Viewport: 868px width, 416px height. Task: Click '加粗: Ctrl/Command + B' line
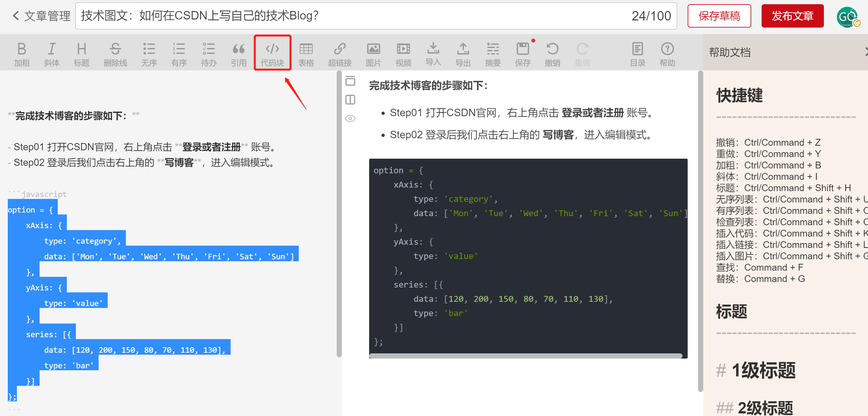pyautogui.click(x=768, y=165)
